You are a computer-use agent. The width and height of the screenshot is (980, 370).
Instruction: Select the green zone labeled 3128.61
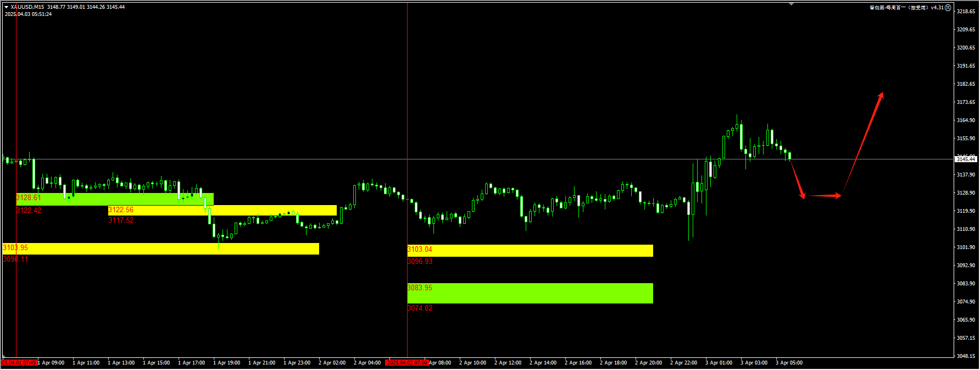point(115,199)
